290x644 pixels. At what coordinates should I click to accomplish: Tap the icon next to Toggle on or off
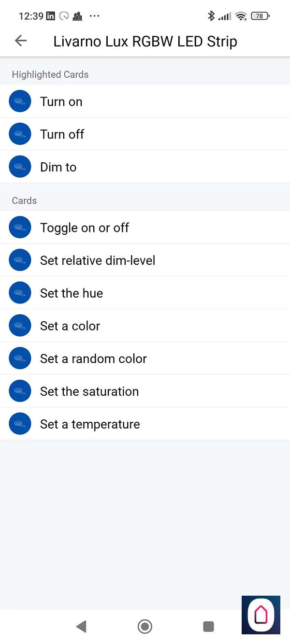point(20,228)
